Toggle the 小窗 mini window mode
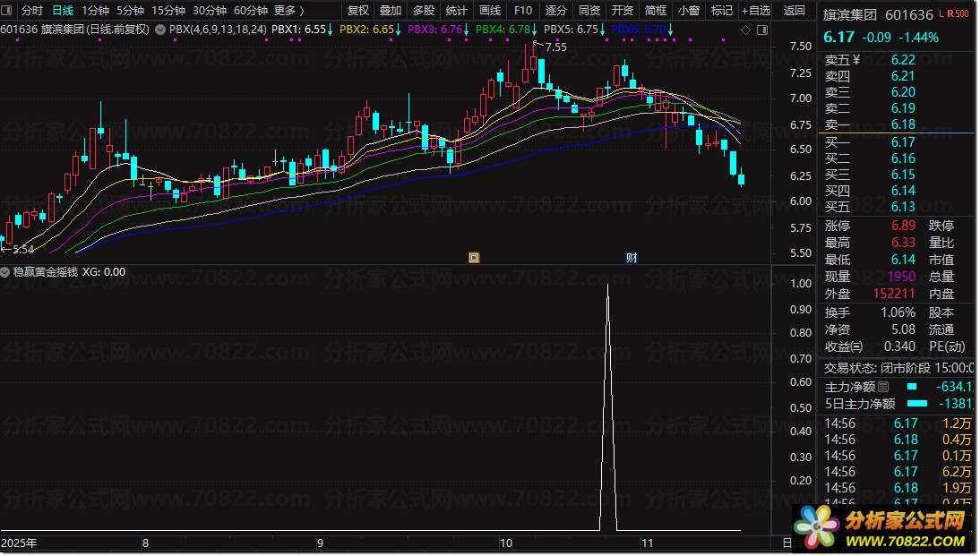980x556 pixels. tap(688, 11)
